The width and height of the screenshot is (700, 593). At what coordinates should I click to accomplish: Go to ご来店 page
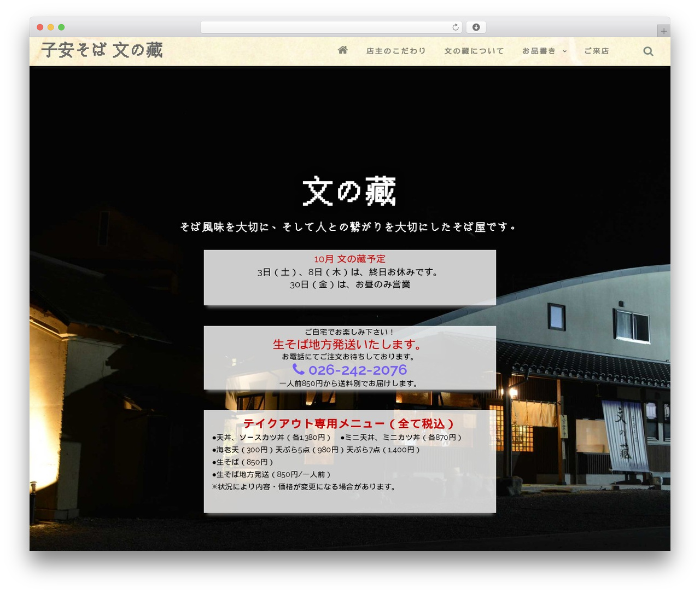click(x=596, y=51)
